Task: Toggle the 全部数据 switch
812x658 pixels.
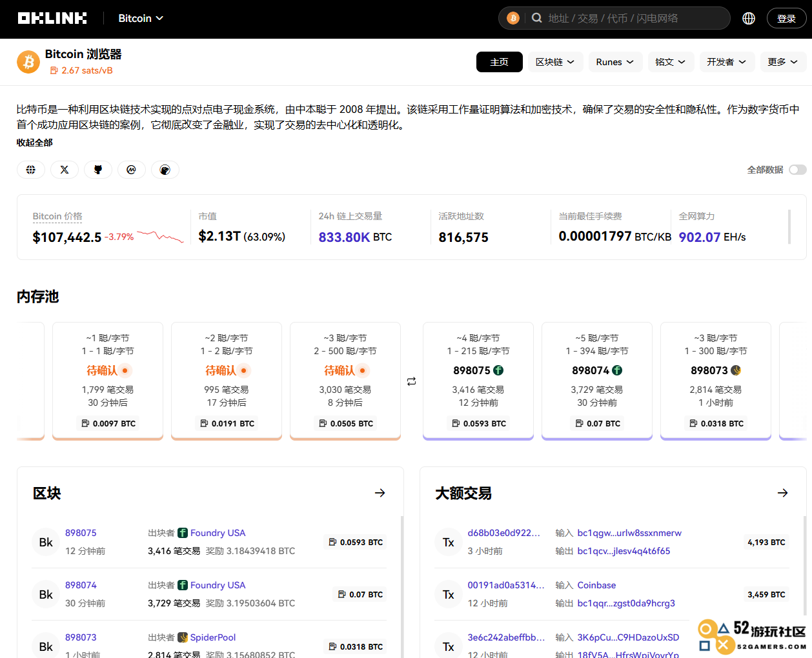Action: (798, 170)
